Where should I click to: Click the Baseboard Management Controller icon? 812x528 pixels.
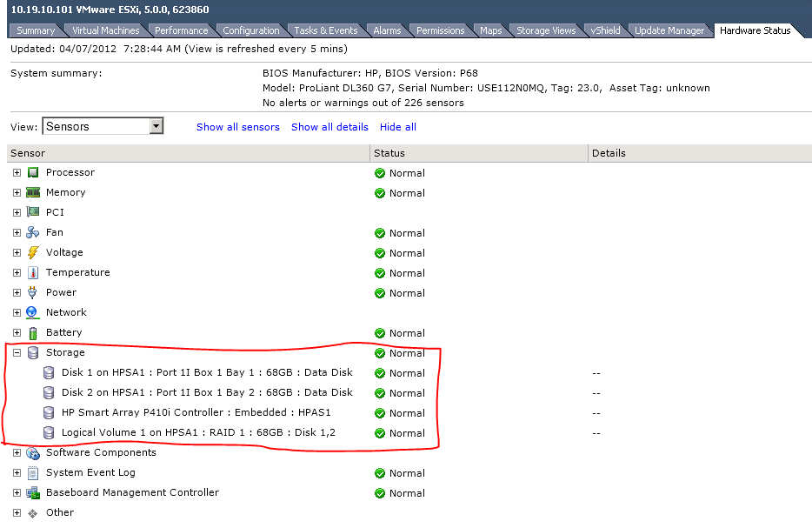pyautogui.click(x=34, y=493)
